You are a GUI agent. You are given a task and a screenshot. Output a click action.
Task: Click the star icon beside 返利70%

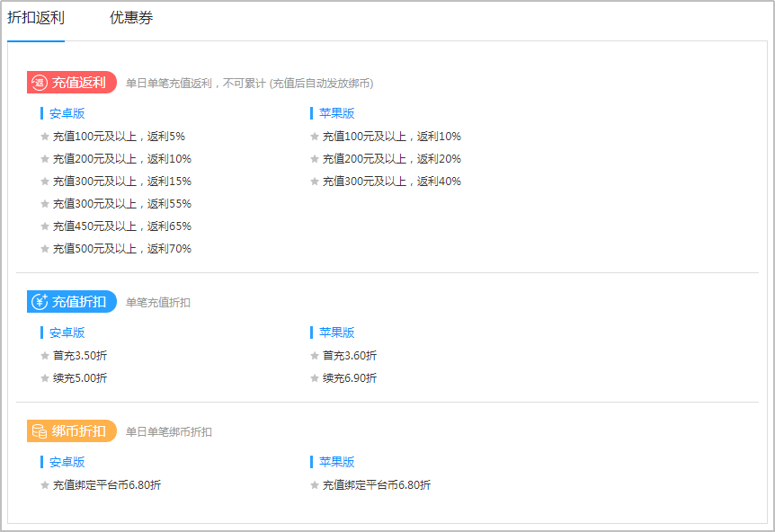coord(44,249)
